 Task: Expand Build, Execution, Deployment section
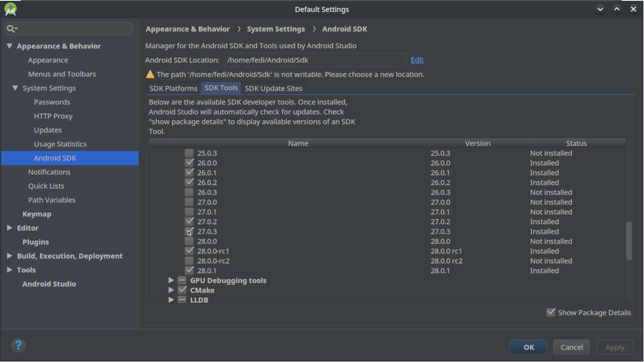click(x=10, y=256)
